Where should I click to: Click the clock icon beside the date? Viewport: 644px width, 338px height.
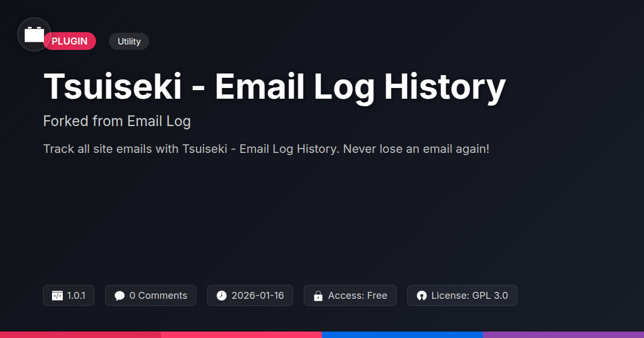pyautogui.click(x=222, y=296)
